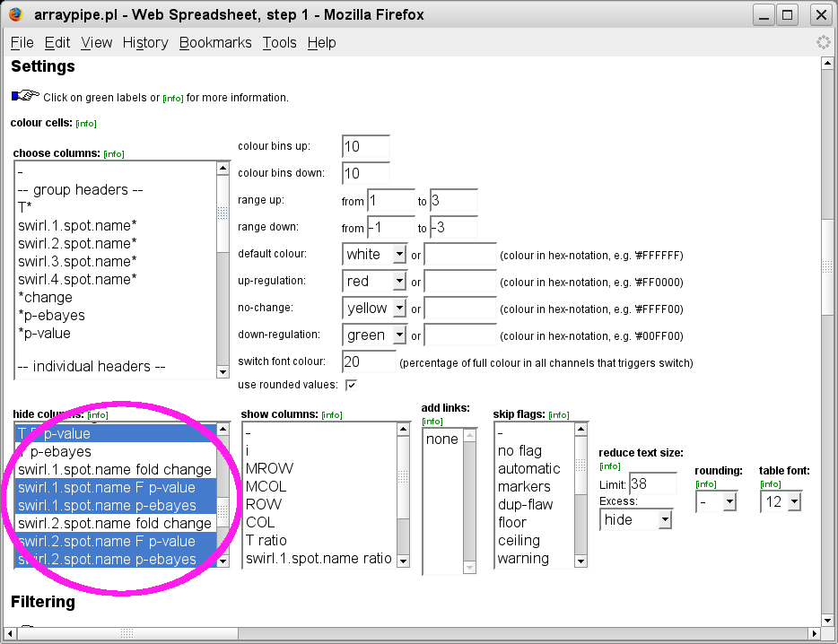This screenshot has height=644, width=838.
Task: Click the up-regulation hex colour field
Action: 460,281
